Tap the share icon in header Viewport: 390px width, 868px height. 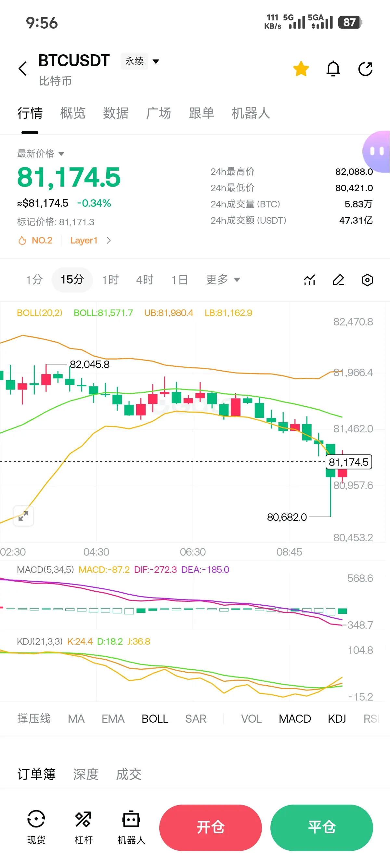tap(365, 69)
